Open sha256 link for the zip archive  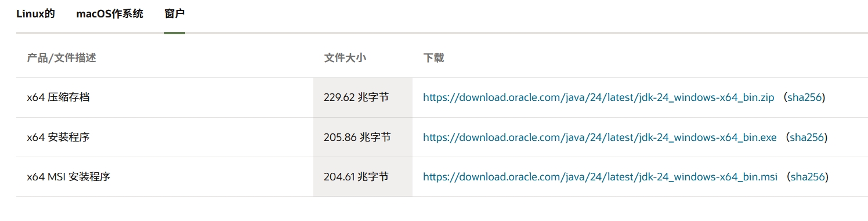point(805,97)
